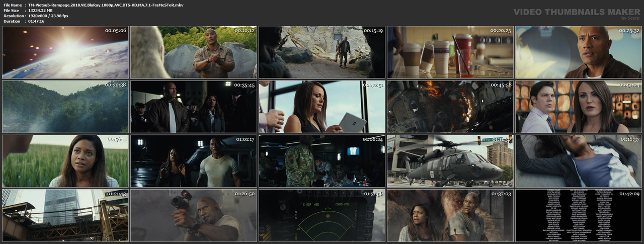Open the elevated rail frame at 01:21:43

pyautogui.click(x=65, y=215)
